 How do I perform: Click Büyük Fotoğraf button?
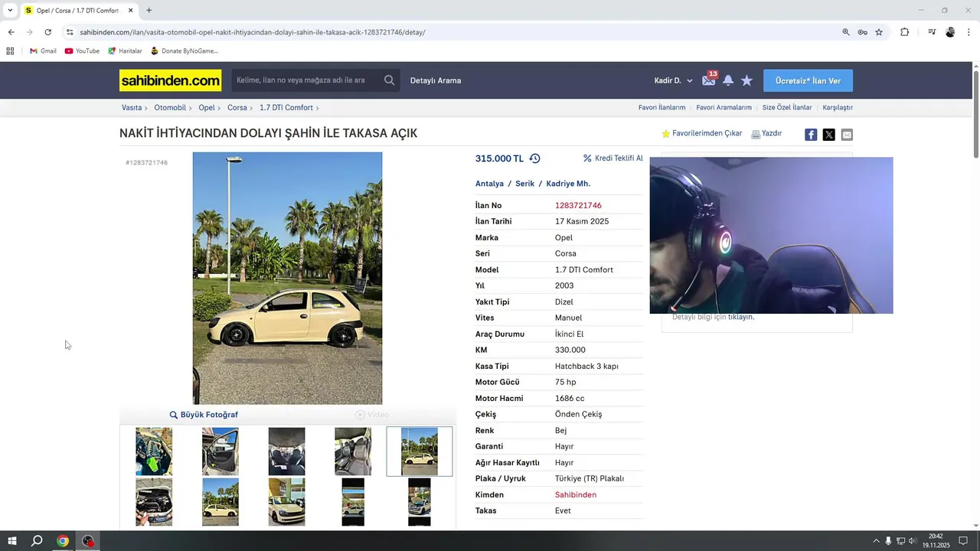pos(204,415)
